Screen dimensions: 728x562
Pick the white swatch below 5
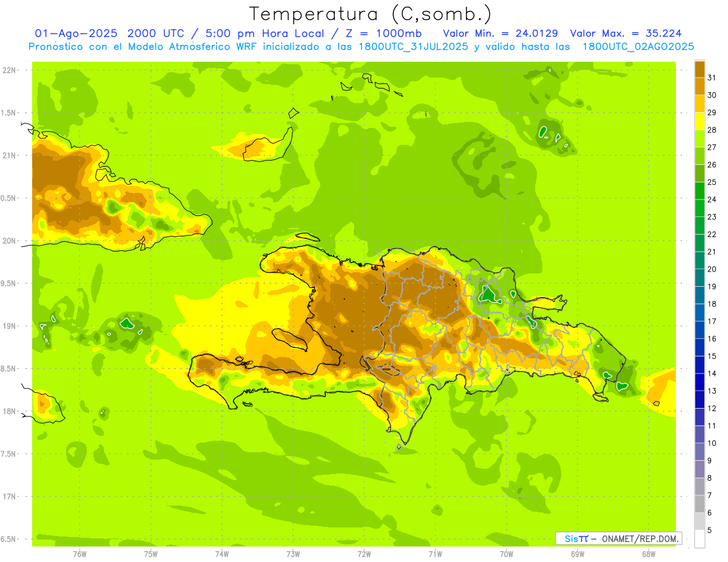699,539
